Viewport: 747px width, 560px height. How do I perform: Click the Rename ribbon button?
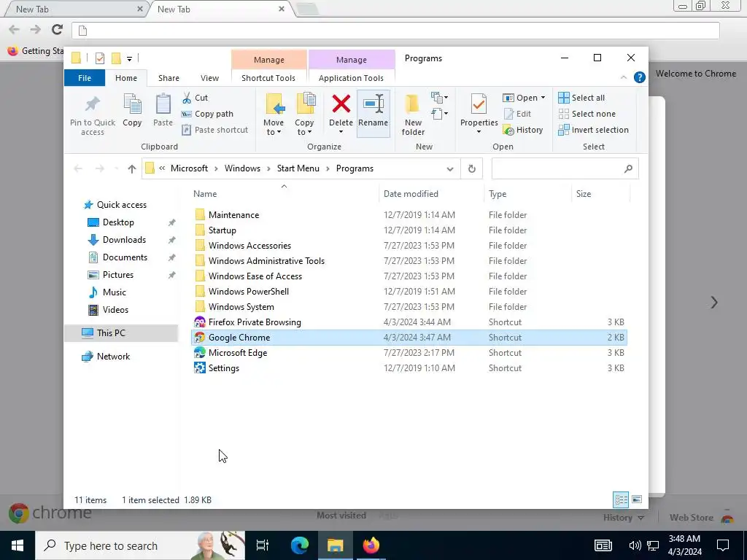tap(373, 113)
